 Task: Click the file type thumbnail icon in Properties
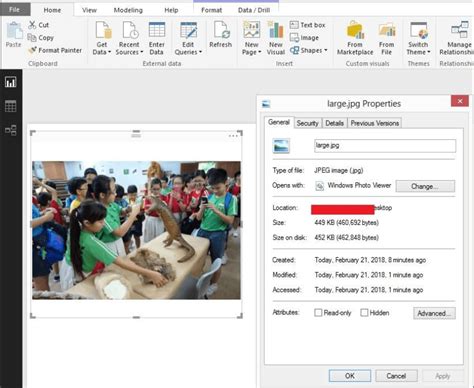pyautogui.click(x=281, y=146)
